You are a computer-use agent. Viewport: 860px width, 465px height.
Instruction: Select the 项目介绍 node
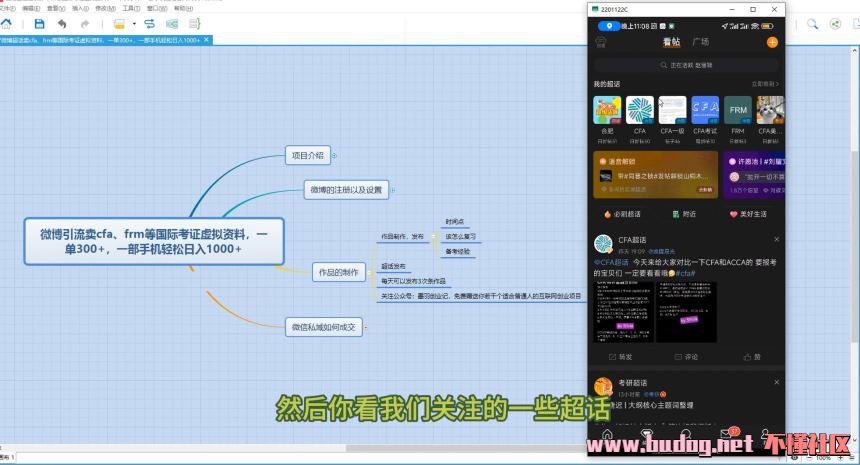pos(308,155)
